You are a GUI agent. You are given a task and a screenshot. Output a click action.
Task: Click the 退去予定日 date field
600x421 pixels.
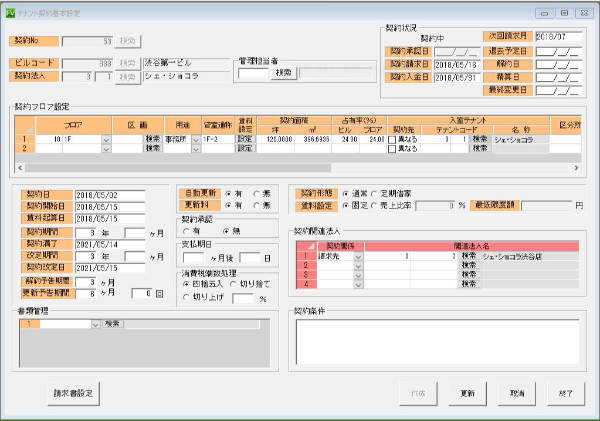(558, 52)
